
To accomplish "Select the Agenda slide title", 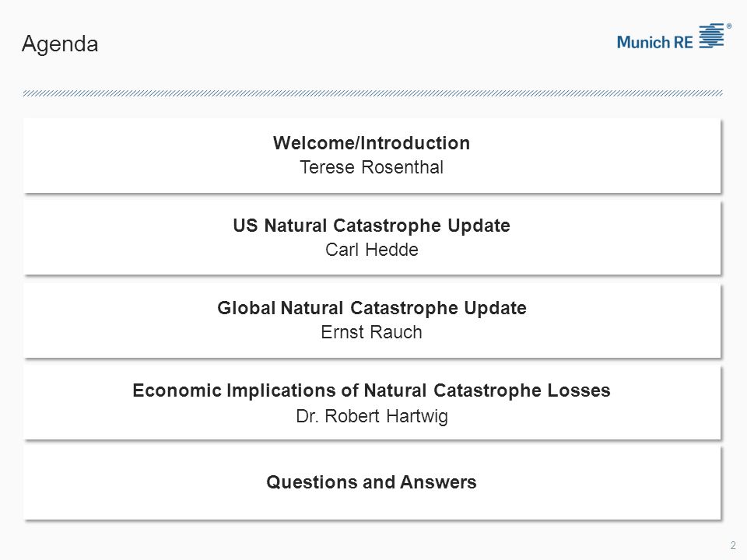I will 60,44.
